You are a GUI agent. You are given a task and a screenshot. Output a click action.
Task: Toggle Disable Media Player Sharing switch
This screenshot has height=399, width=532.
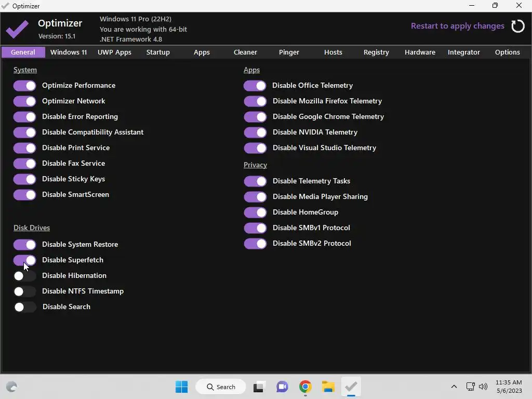[x=255, y=197]
